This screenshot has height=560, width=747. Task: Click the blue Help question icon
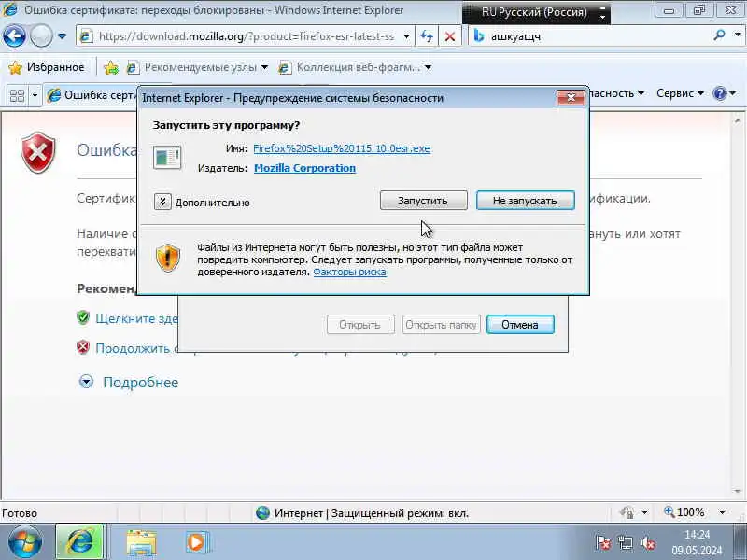(719, 93)
